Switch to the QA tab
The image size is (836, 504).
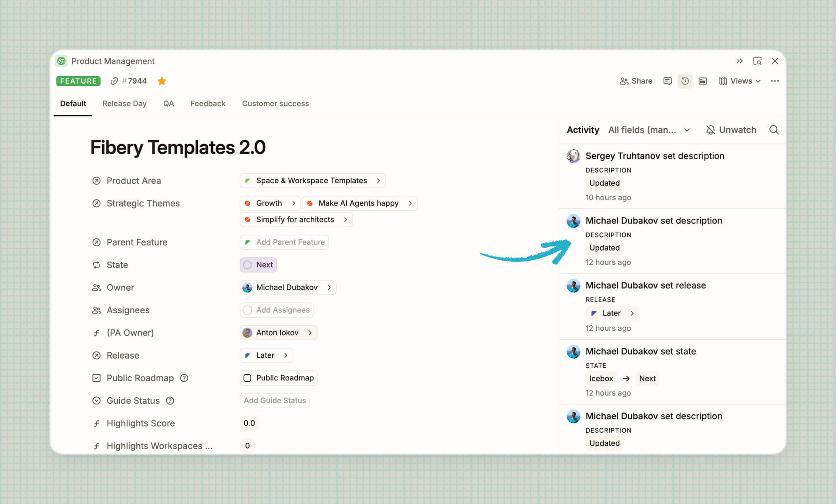point(169,104)
